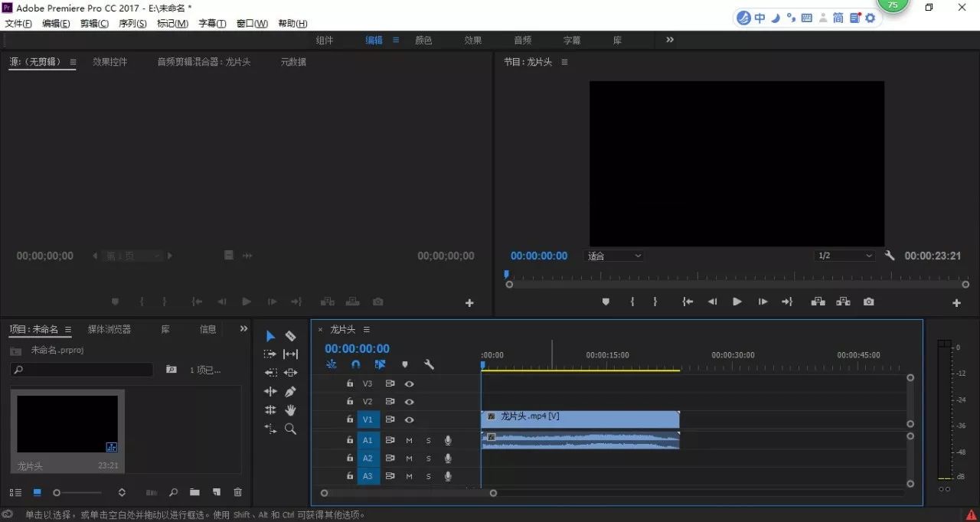Click the search-bin filter icon beside search field
Image resolution: width=980 pixels, height=522 pixels.
coord(171,370)
